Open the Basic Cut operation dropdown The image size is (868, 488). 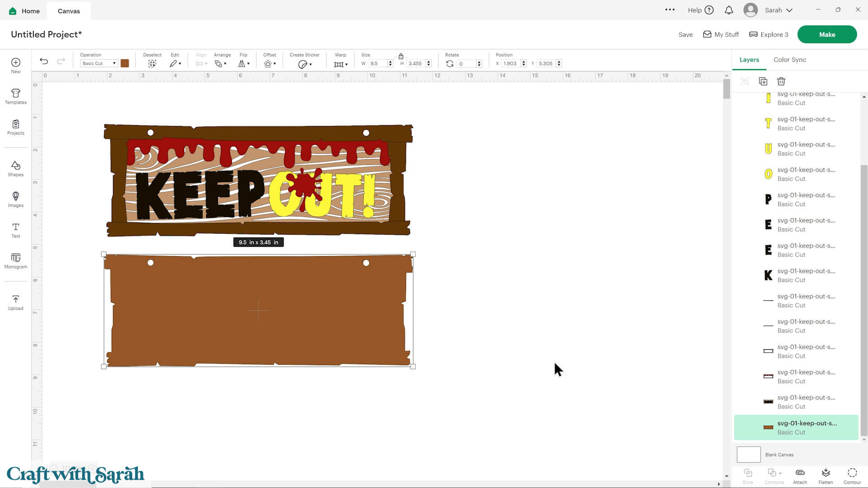[99, 64]
